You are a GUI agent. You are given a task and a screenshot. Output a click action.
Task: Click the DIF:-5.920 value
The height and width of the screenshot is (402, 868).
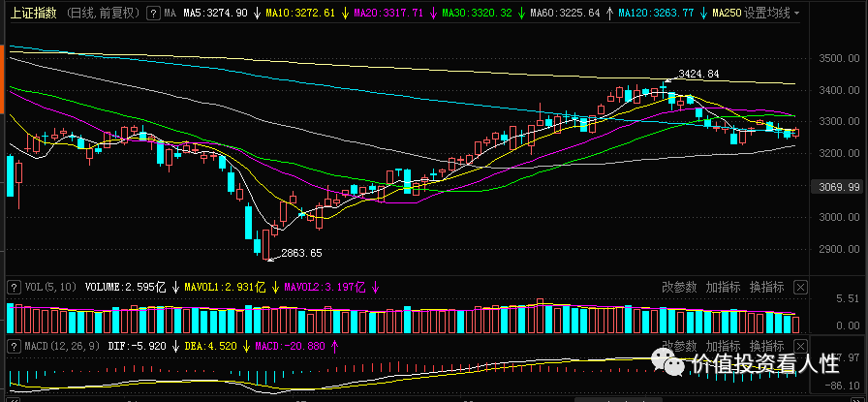[x=137, y=347]
